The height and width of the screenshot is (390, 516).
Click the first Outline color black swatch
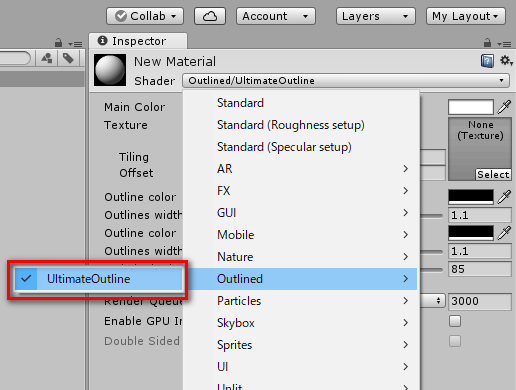[471, 197]
